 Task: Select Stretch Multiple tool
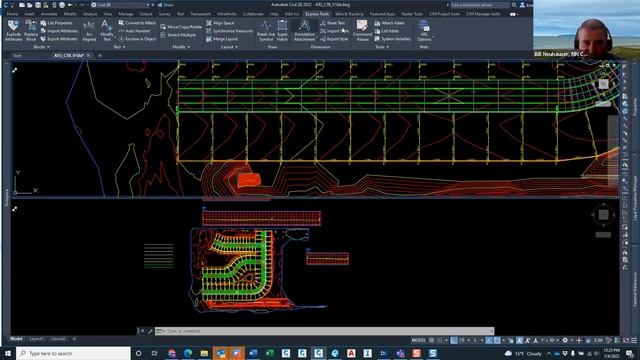(x=178, y=35)
